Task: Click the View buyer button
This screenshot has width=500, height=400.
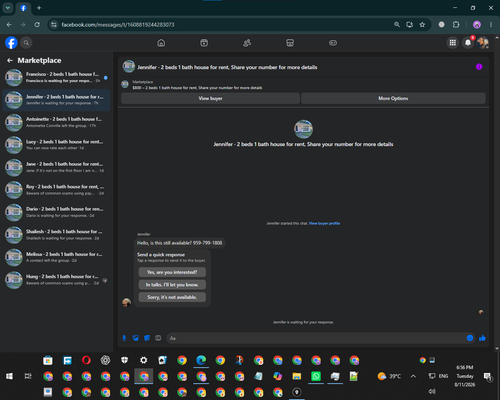Action: coord(210,98)
